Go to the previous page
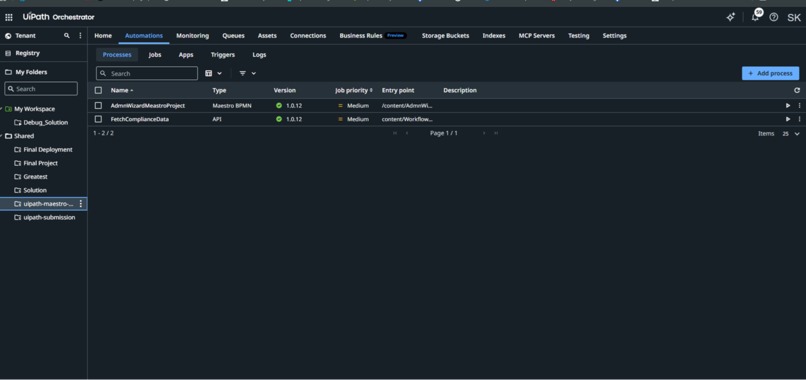This screenshot has width=806, height=380. point(407,133)
